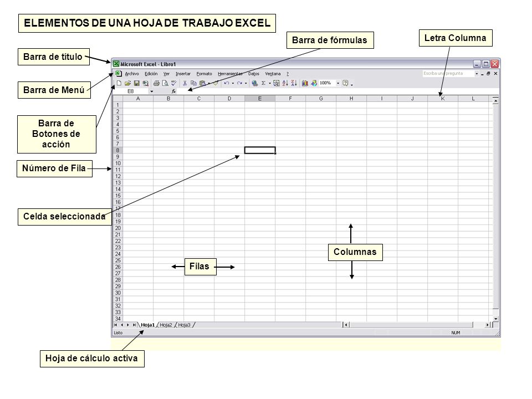Sort ascending with the A-Z icon

(x=285, y=83)
